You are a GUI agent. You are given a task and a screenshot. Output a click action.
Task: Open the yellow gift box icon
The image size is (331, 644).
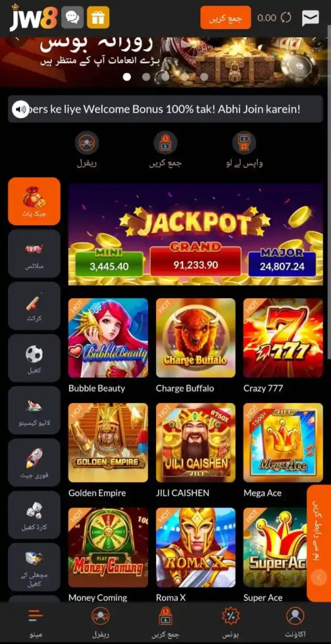(98, 18)
